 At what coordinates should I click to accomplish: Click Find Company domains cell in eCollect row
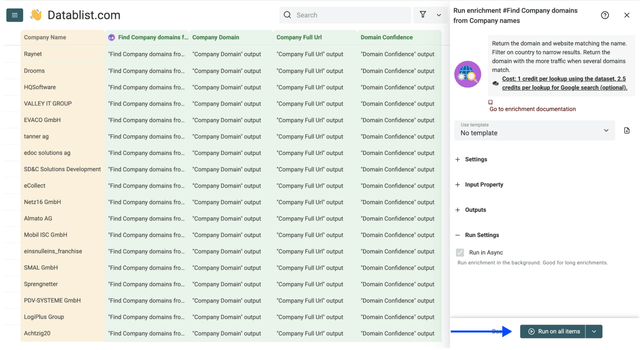click(x=147, y=185)
